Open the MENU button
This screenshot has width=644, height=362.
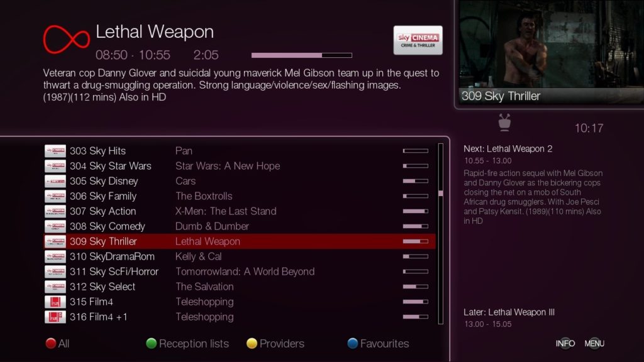point(594,344)
